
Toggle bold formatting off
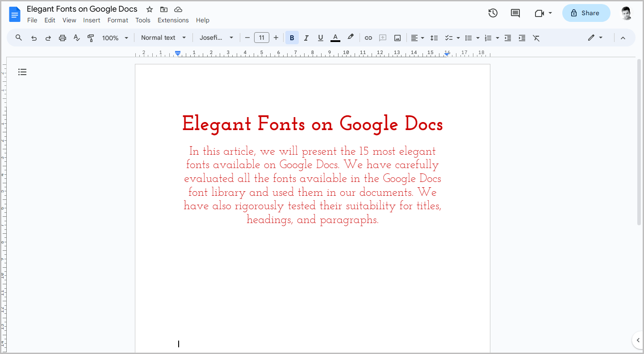pyautogui.click(x=292, y=38)
